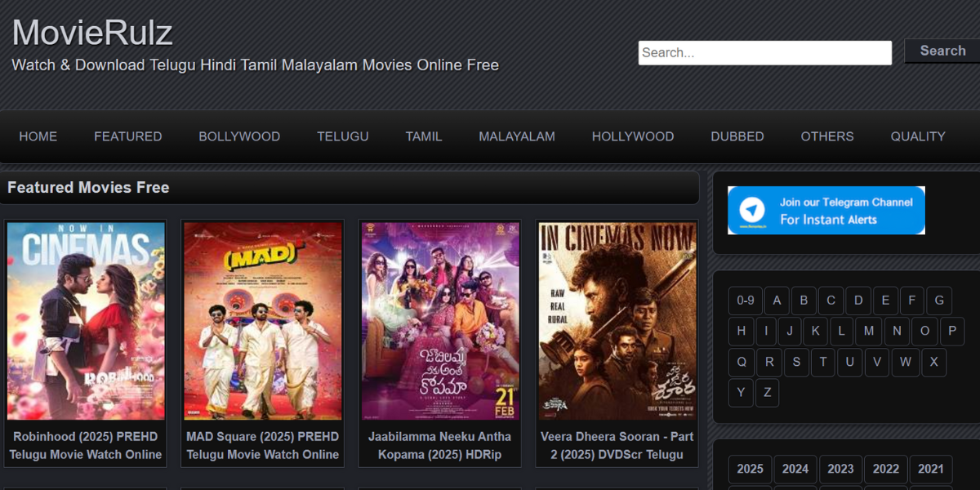Go to the BOLLYWOOD section
This screenshot has width=980, height=490.
(239, 136)
